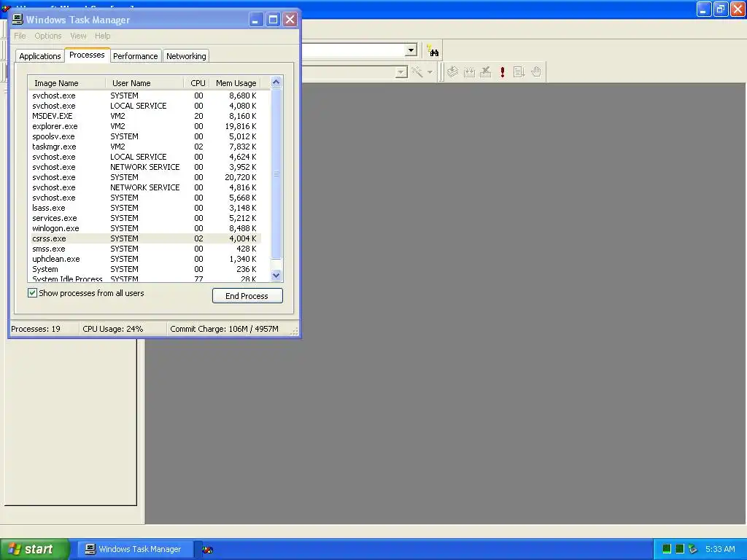Open the dropdown arrow beside the binoculars icon
Viewport: 747px width, 560px height.
click(x=411, y=50)
